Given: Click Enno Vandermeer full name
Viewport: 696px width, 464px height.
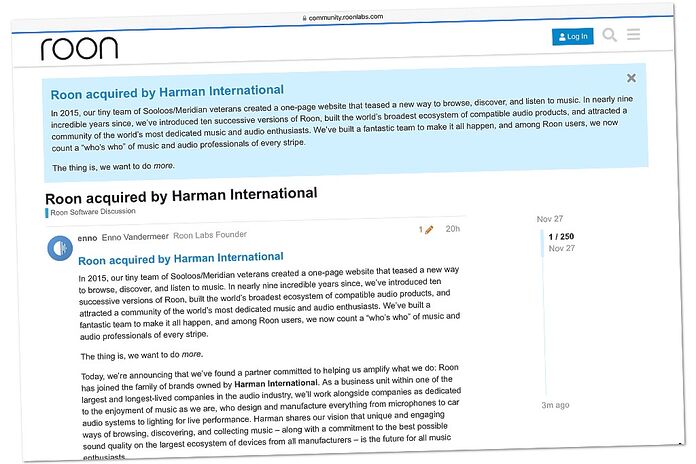Looking at the screenshot, I should coord(135,237).
